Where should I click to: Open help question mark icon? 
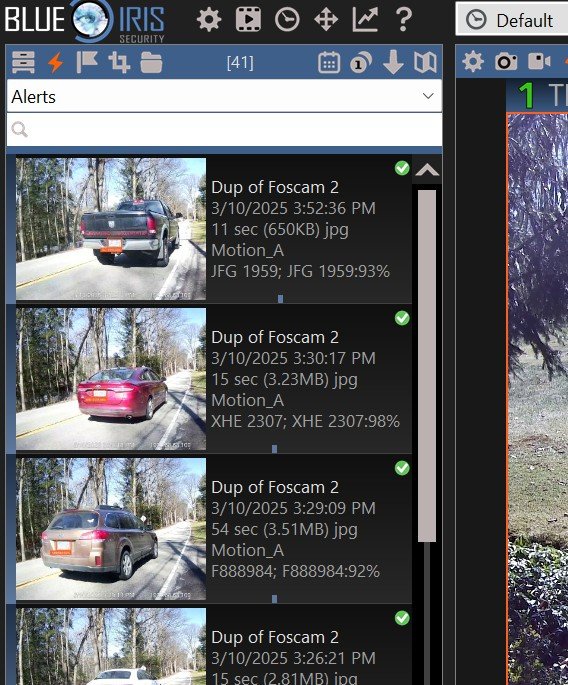point(403,20)
